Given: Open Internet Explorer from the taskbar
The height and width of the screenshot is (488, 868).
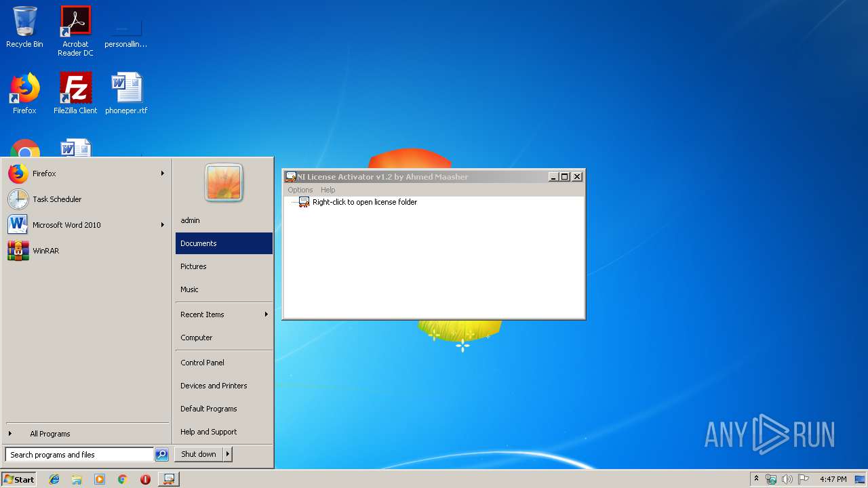Looking at the screenshot, I should point(54,479).
